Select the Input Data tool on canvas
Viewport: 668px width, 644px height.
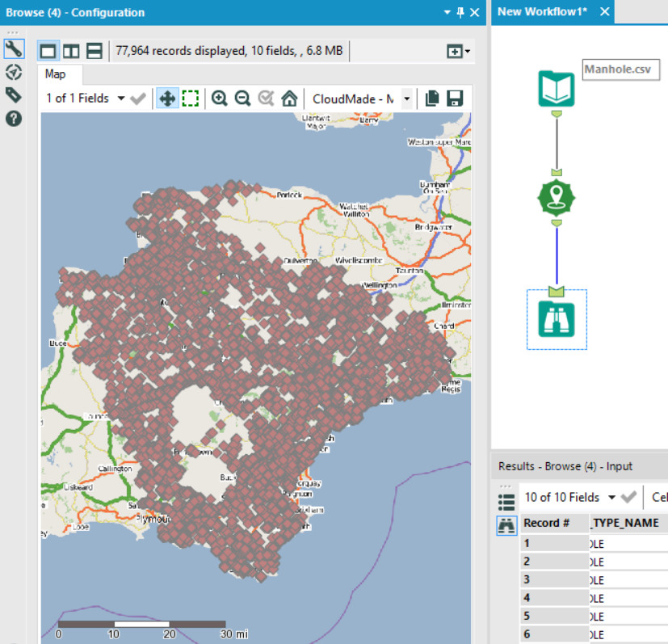tap(557, 89)
